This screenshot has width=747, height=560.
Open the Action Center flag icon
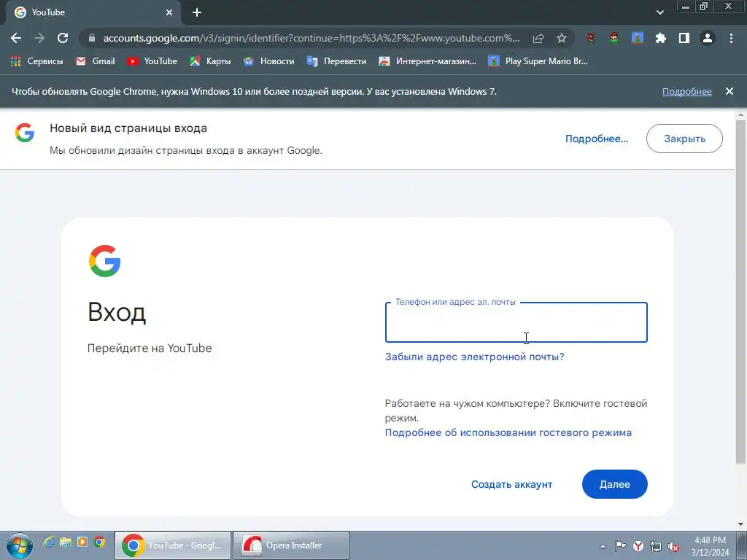620,546
